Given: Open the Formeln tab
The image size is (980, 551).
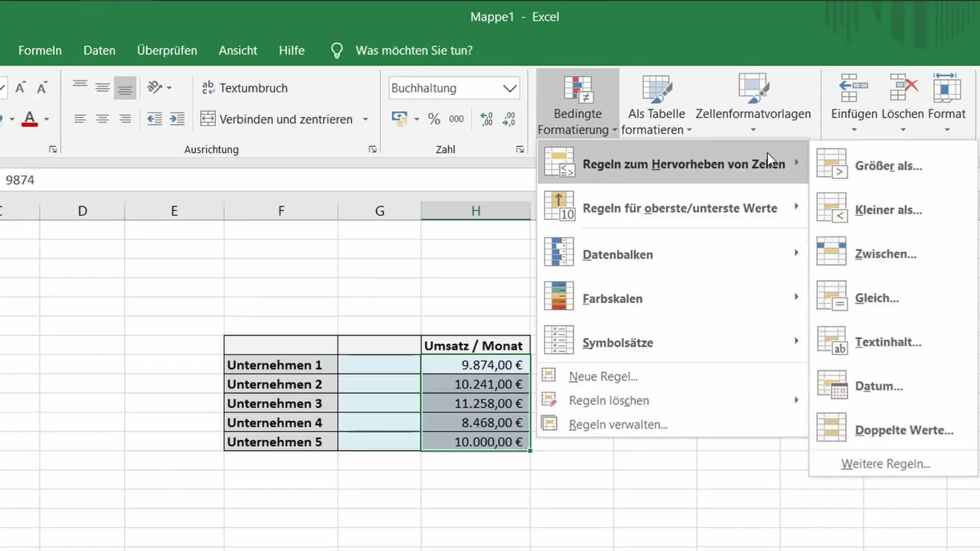Looking at the screenshot, I should click(40, 51).
